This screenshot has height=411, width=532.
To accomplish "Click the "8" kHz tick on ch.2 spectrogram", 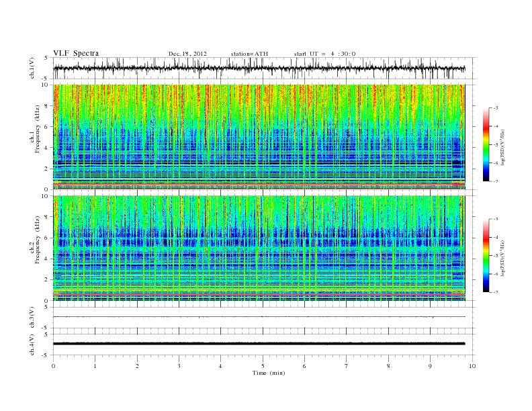I will (47, 217).
